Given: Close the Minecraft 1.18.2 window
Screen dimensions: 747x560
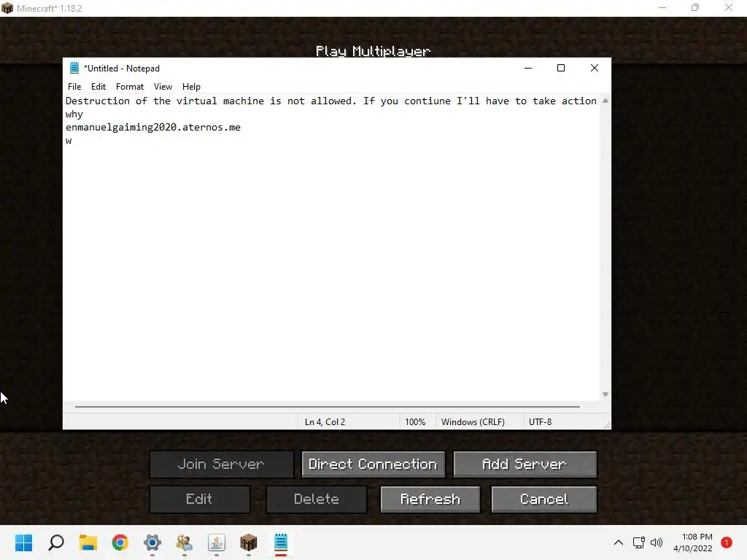Looking at the screenshot, I should (x=729, y=8).
